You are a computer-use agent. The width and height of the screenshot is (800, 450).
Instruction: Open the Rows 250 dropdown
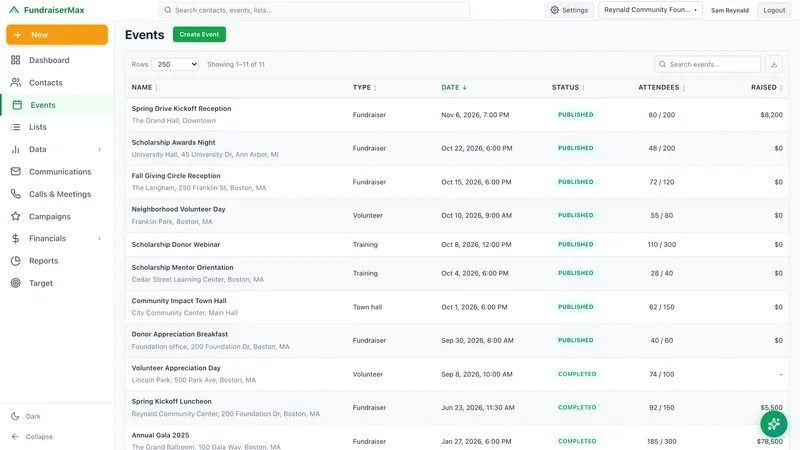click(x=175, y=64)
